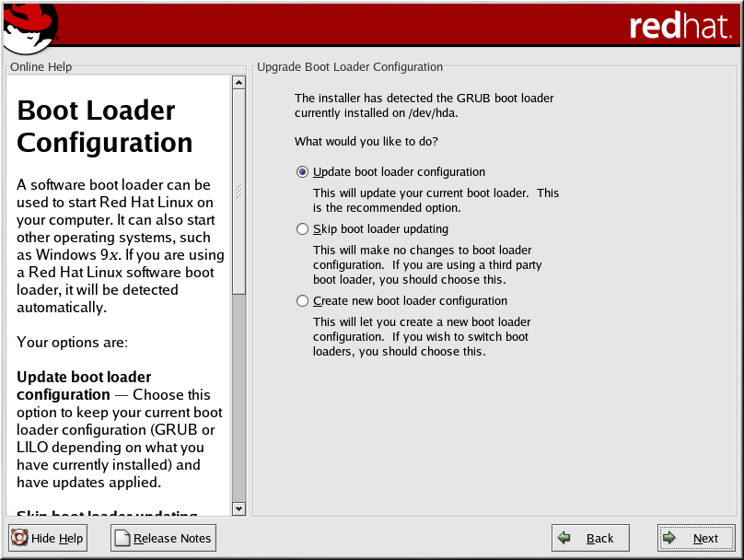Proceed with the Next button

point(695,538)
